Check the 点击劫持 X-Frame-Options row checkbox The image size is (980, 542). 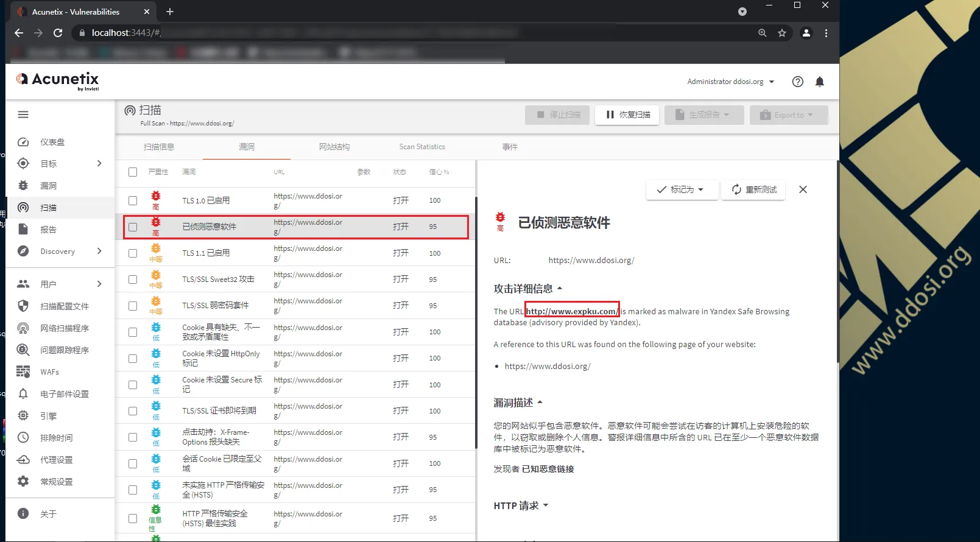pos(133,437)
